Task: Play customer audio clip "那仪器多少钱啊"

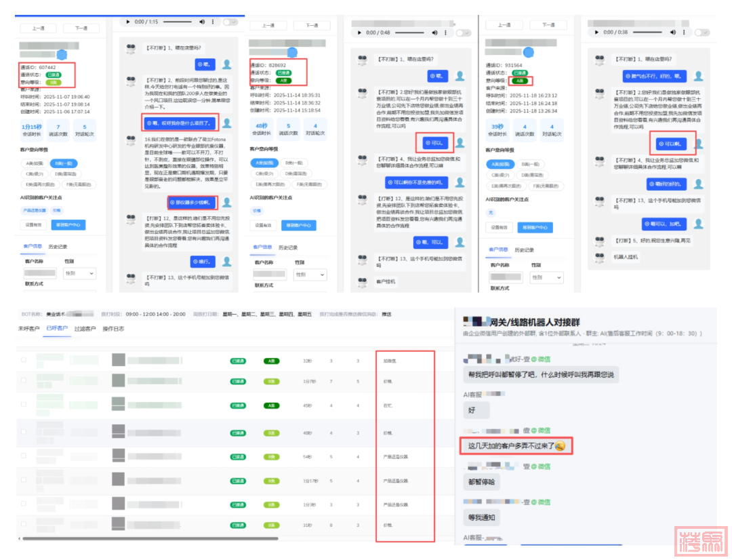Action: tap(192, 202)
